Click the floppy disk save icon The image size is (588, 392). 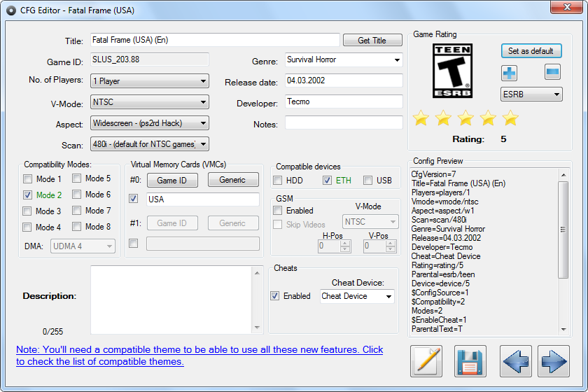(470, 361)
